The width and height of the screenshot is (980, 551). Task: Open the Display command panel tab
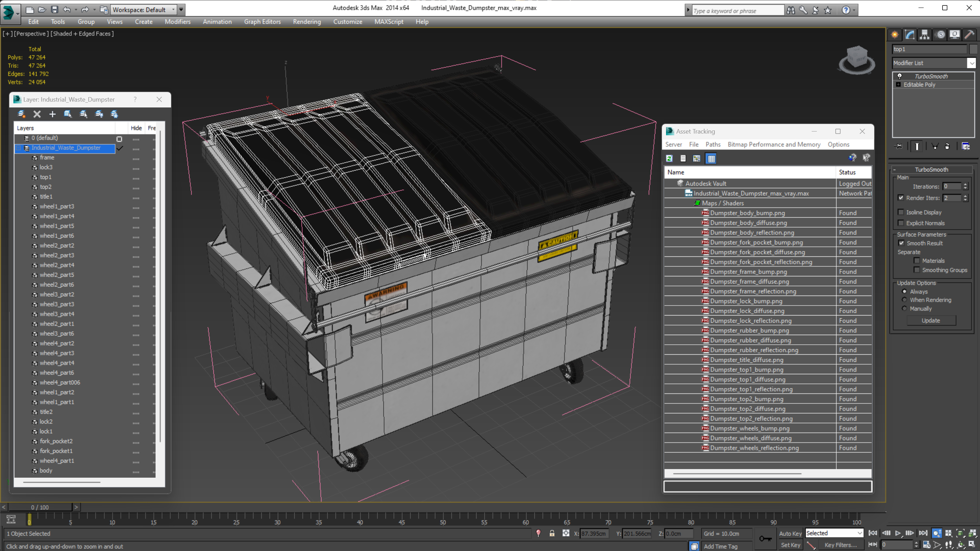coord(955,35)
